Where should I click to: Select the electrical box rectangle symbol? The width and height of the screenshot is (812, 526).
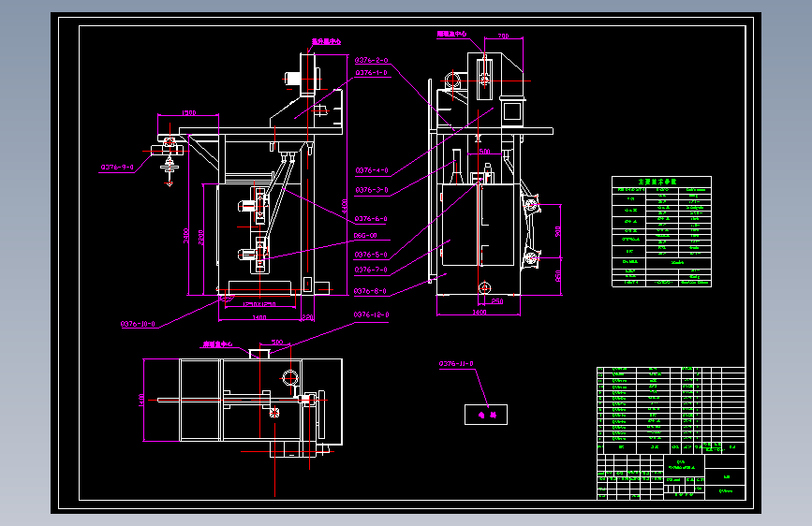[486, 415]
